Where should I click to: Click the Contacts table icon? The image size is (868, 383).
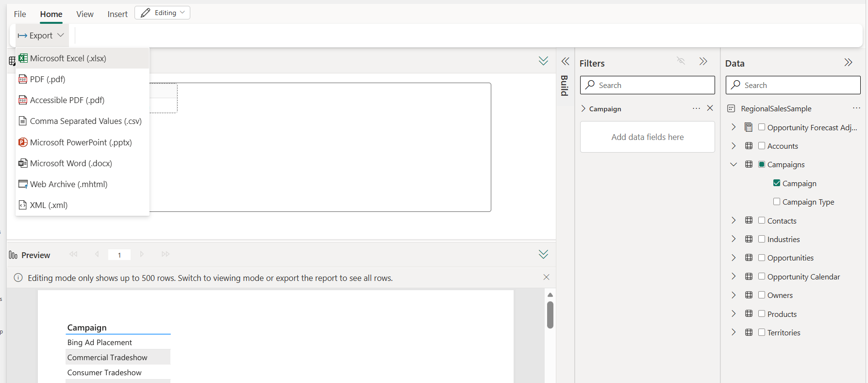click(x=749, y=220)
